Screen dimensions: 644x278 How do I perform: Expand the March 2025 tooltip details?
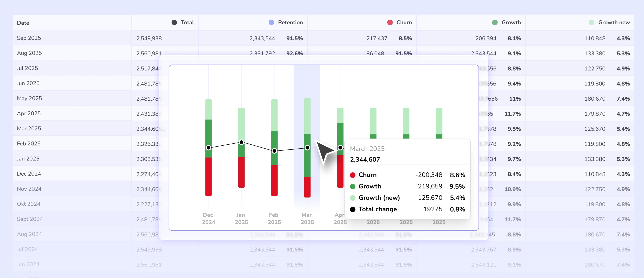(367, 148)
